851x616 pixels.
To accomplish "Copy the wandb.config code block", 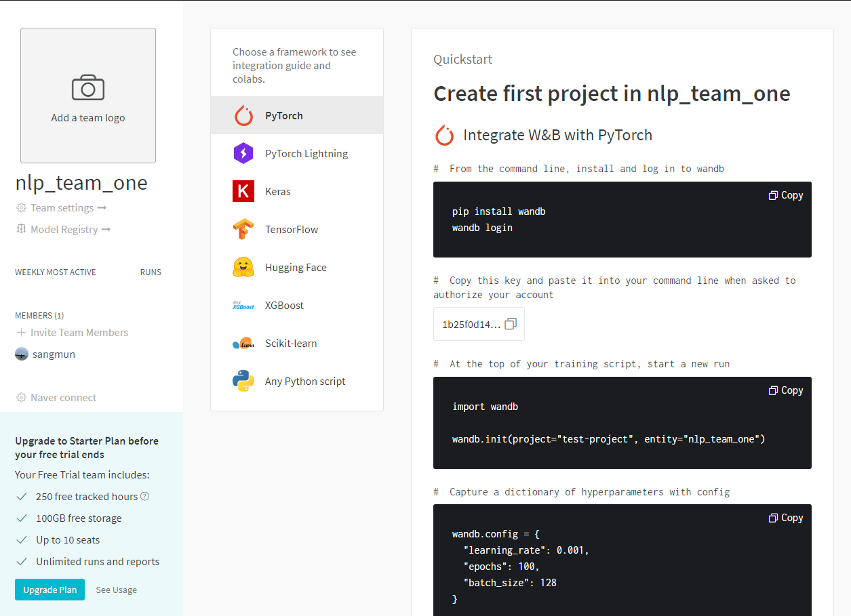I will pos(786,518).
